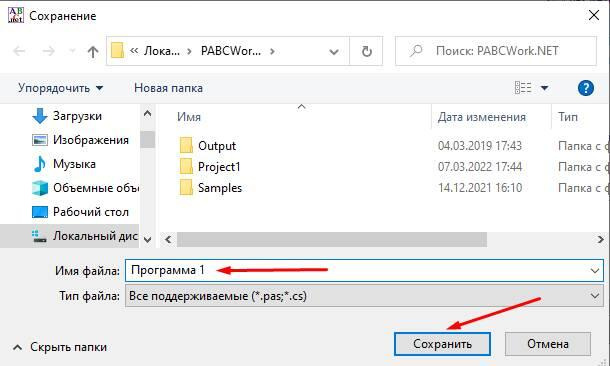Close the 'Сохранение' dialog
Image resolution: width=610 pixels, height=366 pixels.
point(594,16)
